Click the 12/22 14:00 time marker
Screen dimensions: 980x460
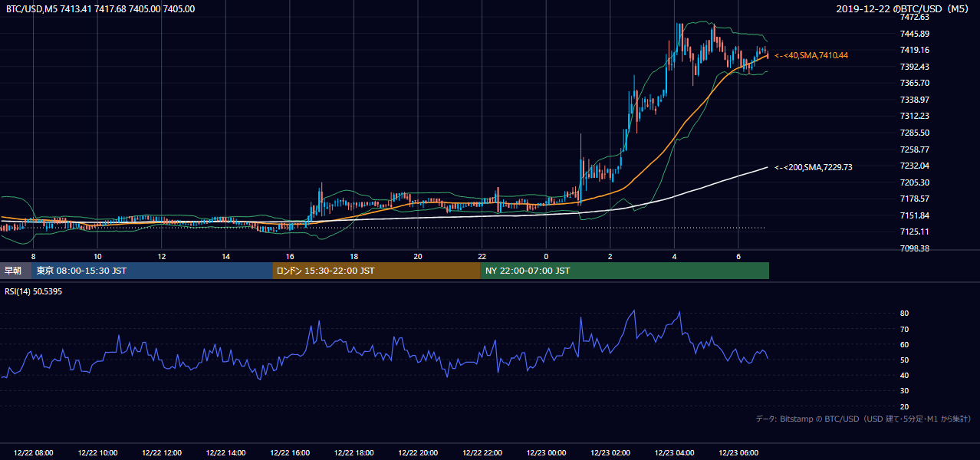225,453
